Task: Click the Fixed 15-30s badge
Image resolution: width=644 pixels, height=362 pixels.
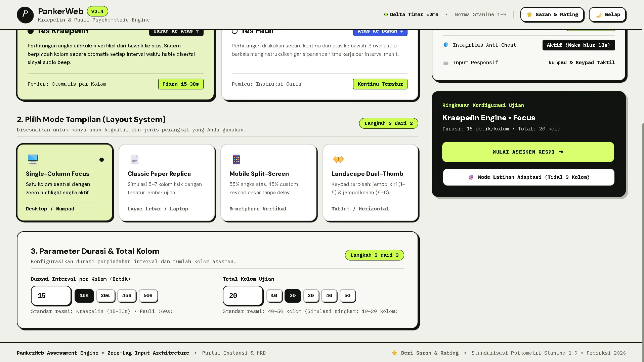Action: [181, 84]
